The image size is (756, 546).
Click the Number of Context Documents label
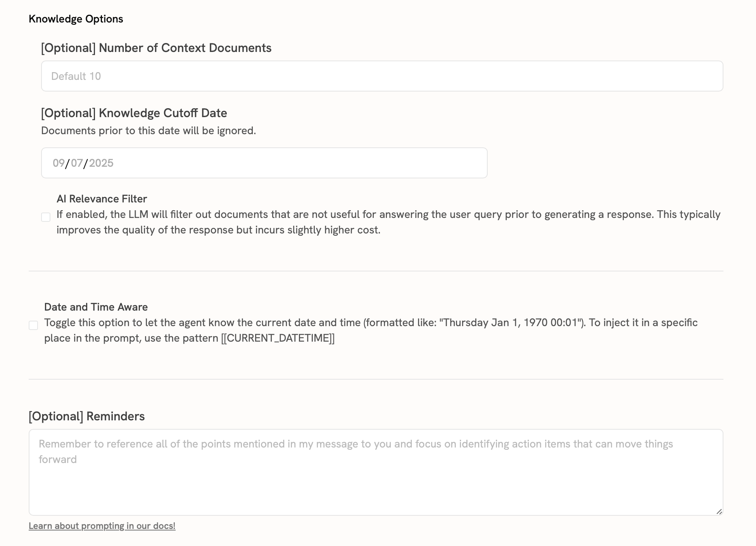156,48
